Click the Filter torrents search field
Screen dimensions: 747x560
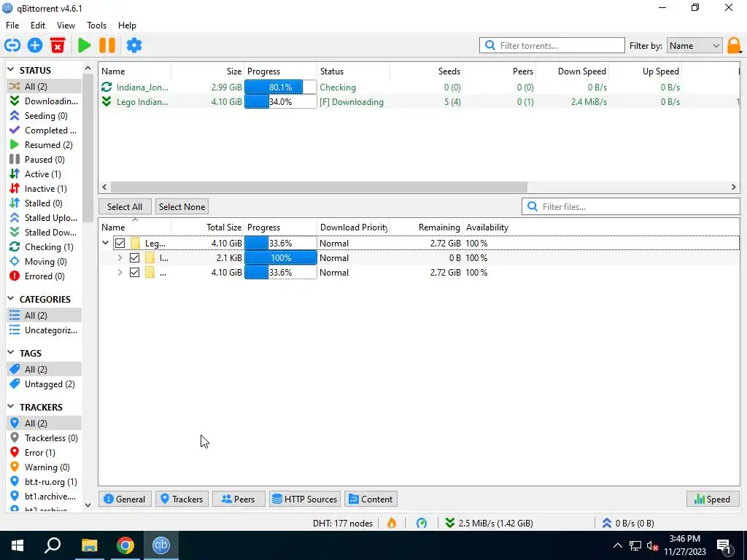pos(551,46)
